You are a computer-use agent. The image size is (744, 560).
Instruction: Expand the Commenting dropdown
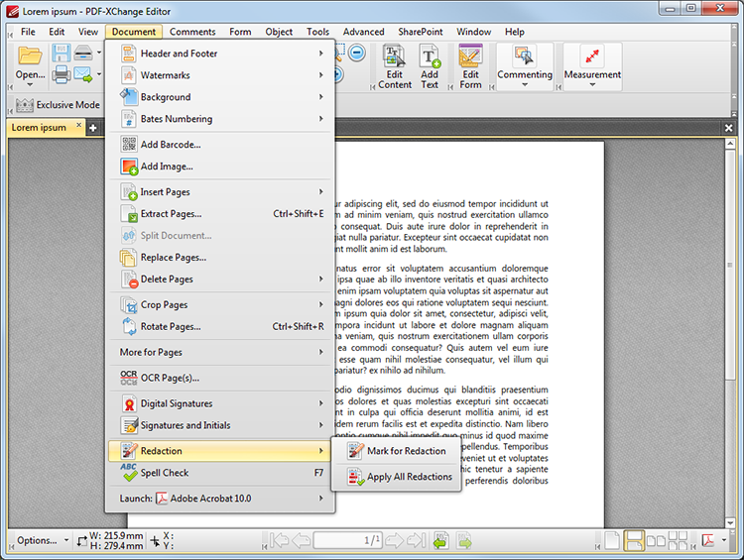525,85
